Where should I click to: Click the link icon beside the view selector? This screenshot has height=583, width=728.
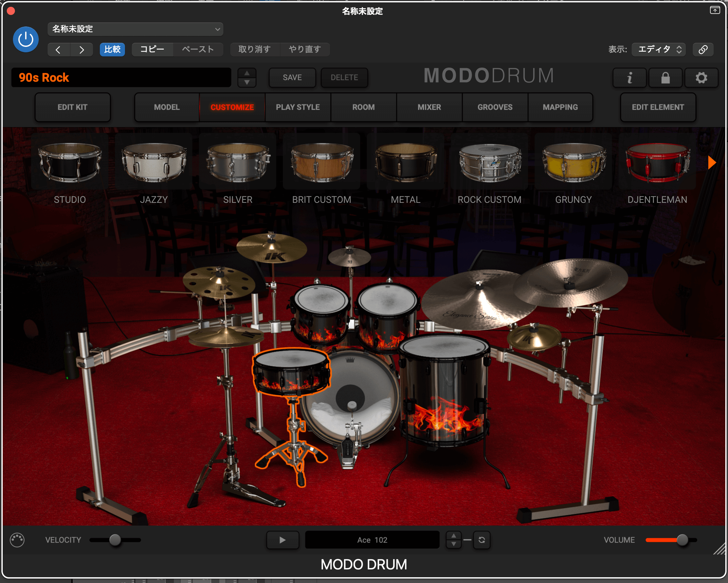click(x=703, y=49)
